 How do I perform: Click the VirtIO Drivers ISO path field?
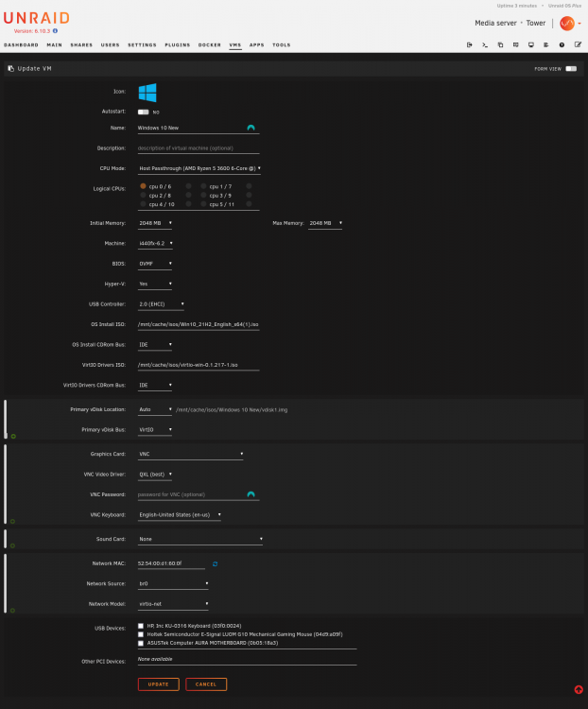point(199,365)
